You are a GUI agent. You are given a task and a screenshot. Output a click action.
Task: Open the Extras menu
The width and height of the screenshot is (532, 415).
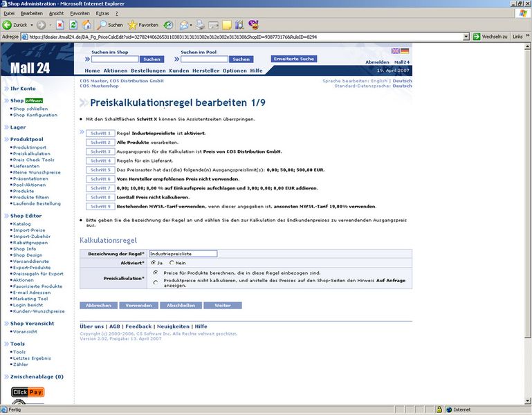point(102,14)
